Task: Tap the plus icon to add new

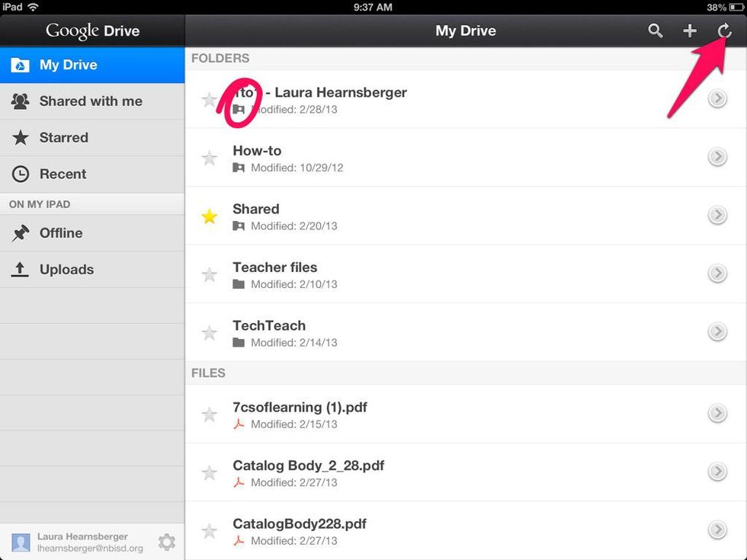Action: pyautogui.click(x=689, y=30)
